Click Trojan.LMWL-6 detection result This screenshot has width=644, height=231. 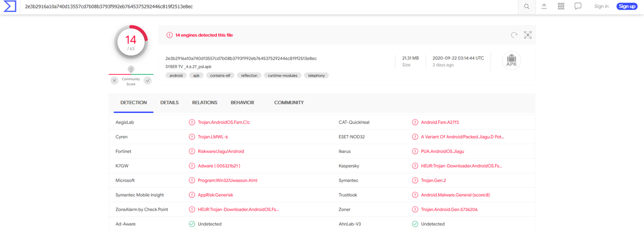[x=213, y=137]
